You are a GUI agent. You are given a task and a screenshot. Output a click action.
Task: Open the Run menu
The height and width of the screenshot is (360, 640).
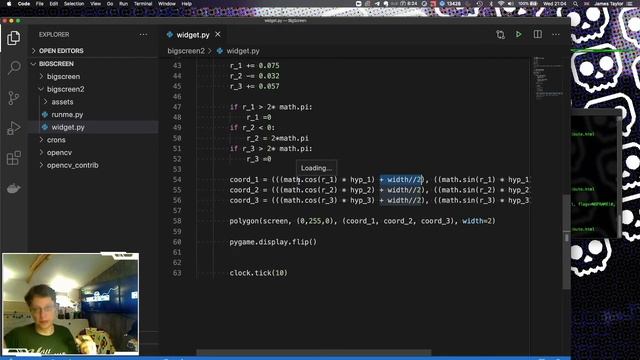point(123,4)
